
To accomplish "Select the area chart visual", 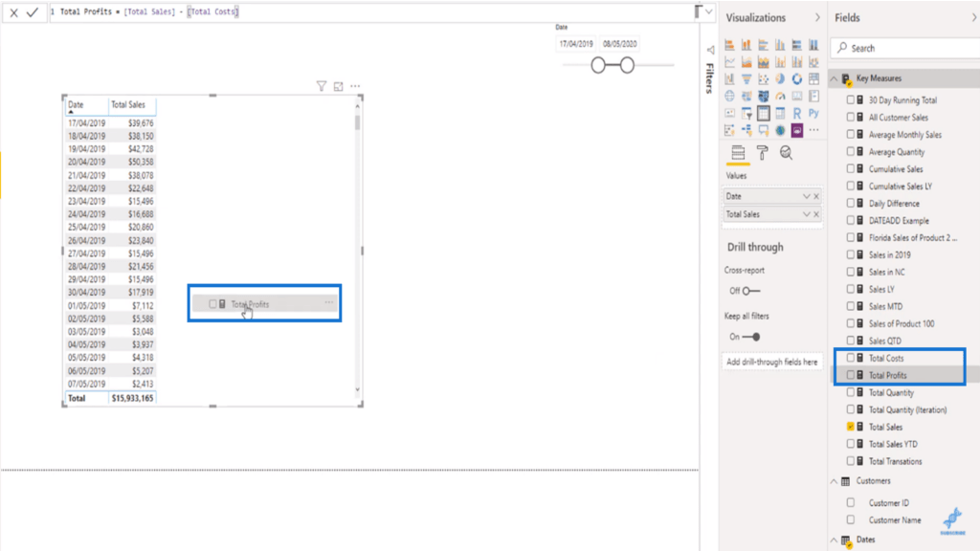I will click(746, 62).
